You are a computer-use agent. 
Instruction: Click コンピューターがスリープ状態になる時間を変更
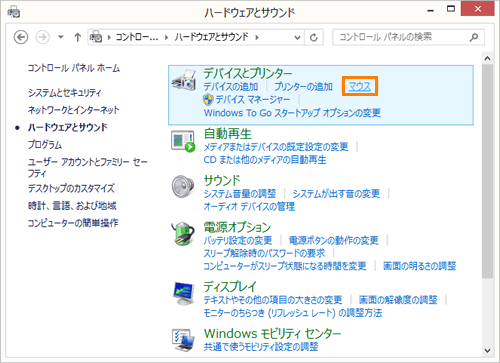pos(285,266)
